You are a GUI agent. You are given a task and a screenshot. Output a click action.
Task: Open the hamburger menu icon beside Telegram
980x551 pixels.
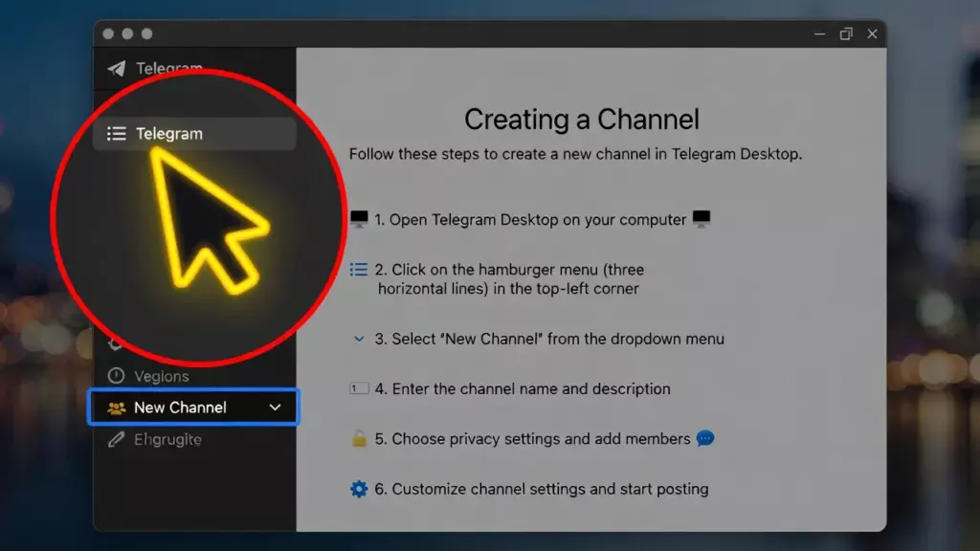point(117,134)
